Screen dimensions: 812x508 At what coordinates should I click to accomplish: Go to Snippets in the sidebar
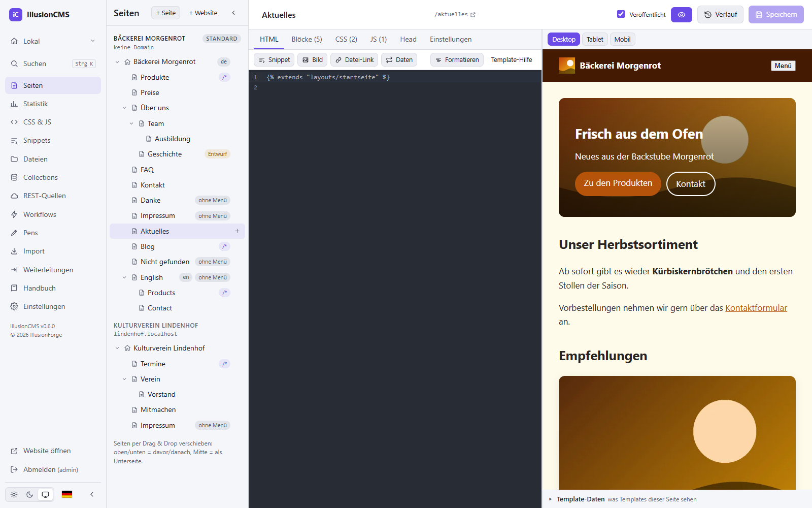tap(53, 140)
